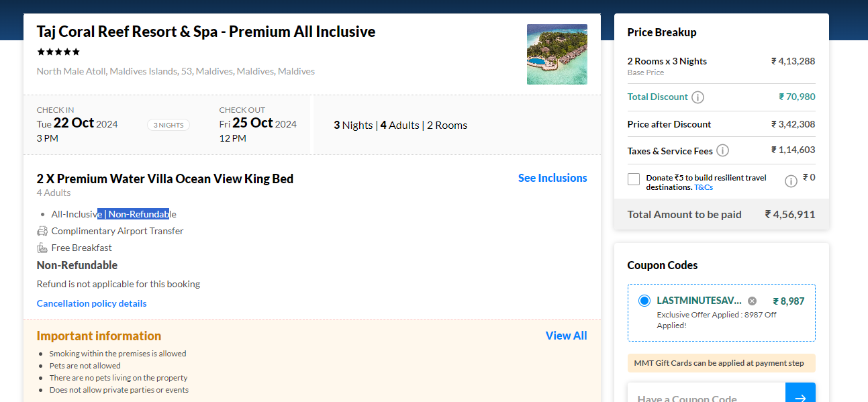Click the 3 NIGHTS pill badge

point(168,125)
